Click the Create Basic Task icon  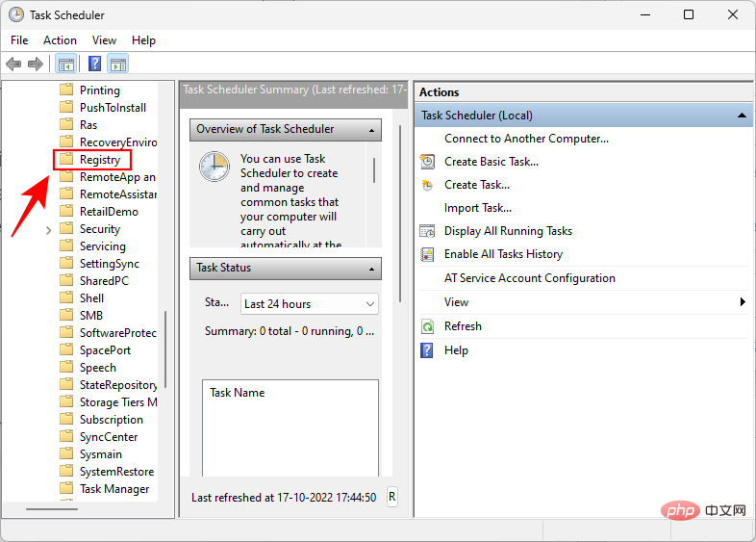coord(427,162)
